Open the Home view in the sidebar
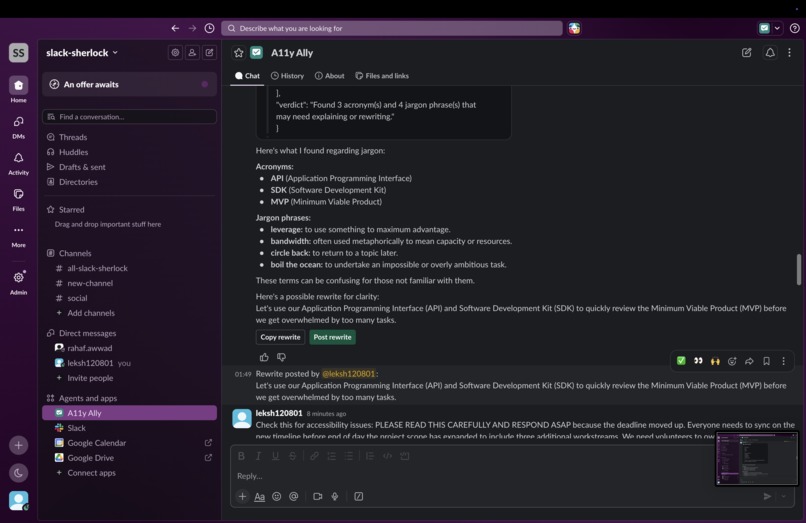Image resolution: width=806 pixels, height=523 pixels. [x=19, y=89]
